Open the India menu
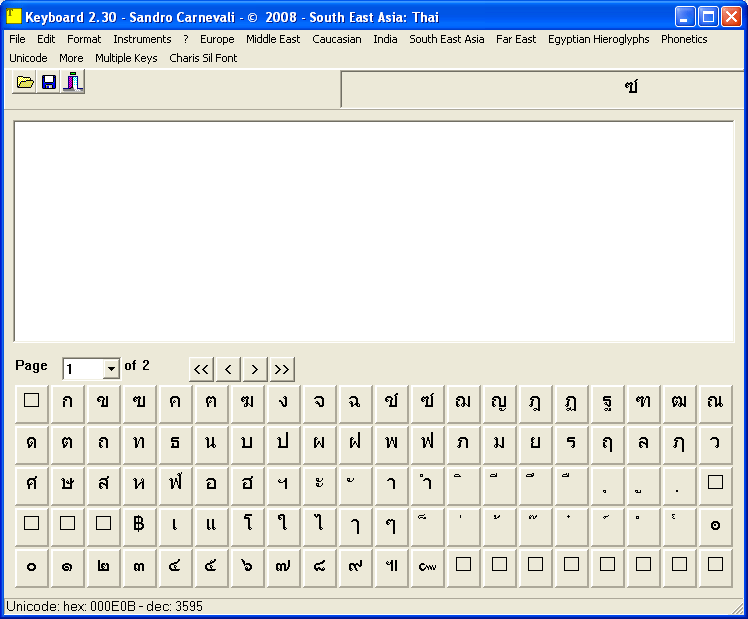The height and width of the screenshot is (619, 748). click(x=385, y=39)
